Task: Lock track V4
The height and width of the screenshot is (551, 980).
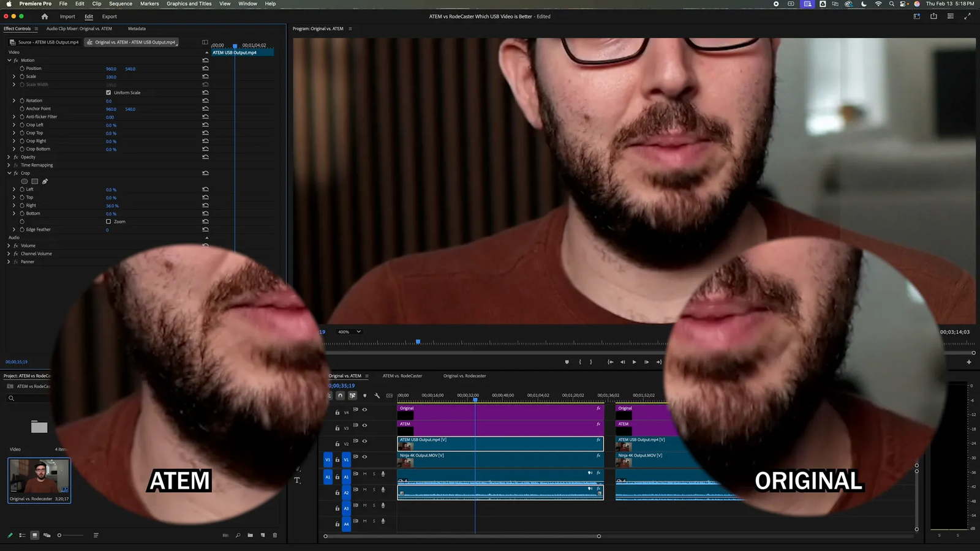Action: point(337,412)
